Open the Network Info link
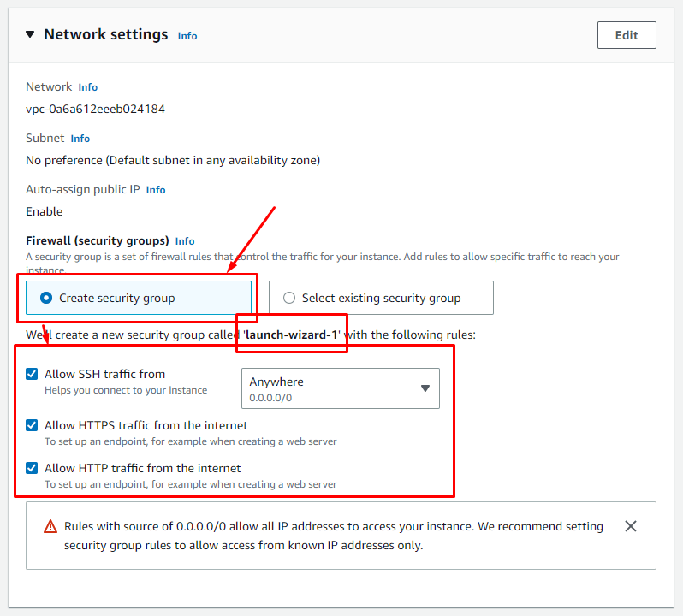 click(x=88, y=87)
